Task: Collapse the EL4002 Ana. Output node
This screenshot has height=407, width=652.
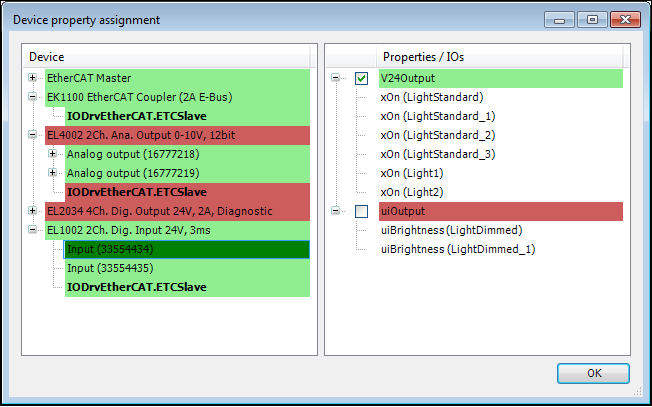Action: [x=33, y=135]
